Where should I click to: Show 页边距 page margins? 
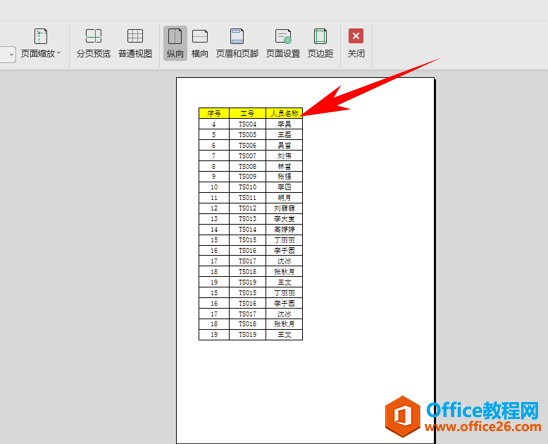point(320,43)
